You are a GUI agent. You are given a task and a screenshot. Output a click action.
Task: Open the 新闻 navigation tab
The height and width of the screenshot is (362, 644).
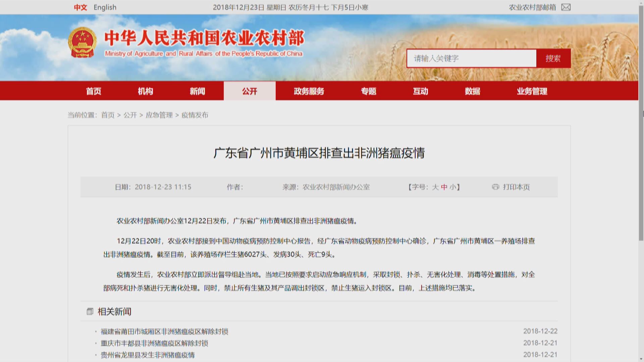[198, 91]
